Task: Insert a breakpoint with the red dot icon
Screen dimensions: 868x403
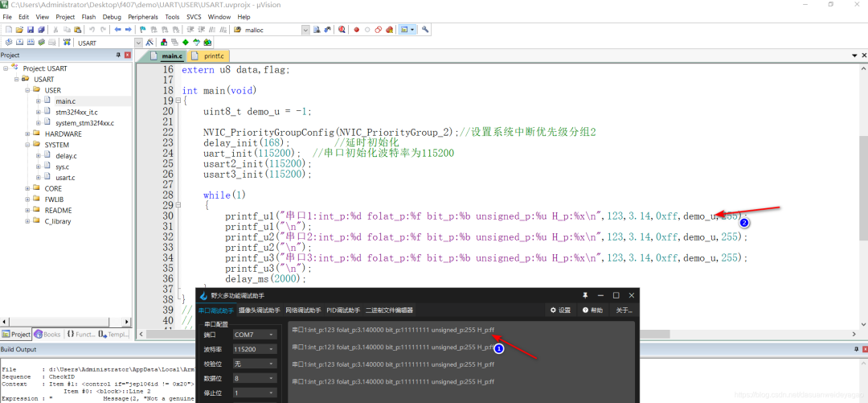Action: coord(357,30)
